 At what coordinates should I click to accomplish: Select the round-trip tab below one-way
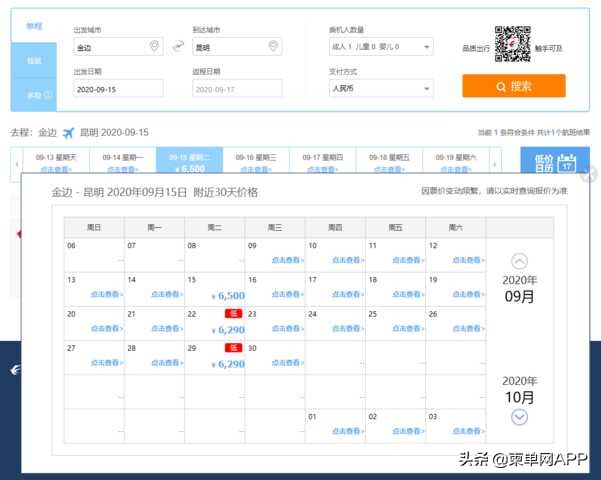34,60
